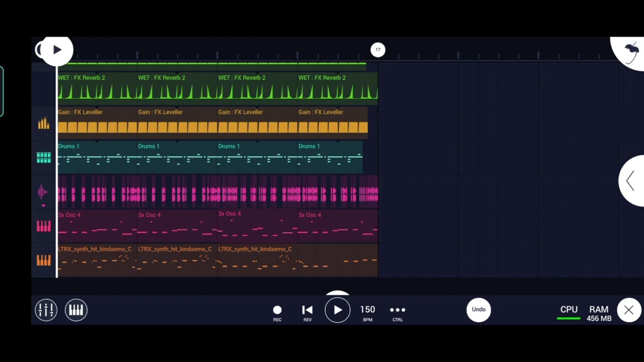
Task: Undo the last action
Action: click(478, 310)
